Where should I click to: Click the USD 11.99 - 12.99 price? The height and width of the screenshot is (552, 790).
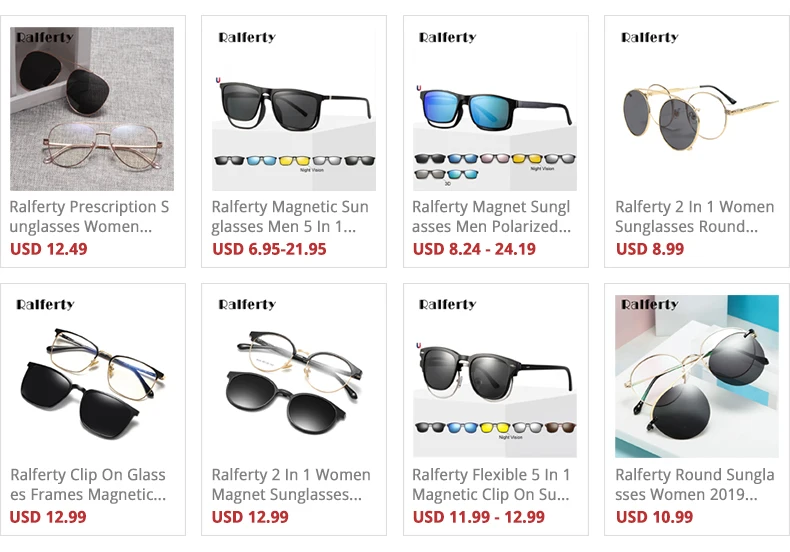point(479,517)
